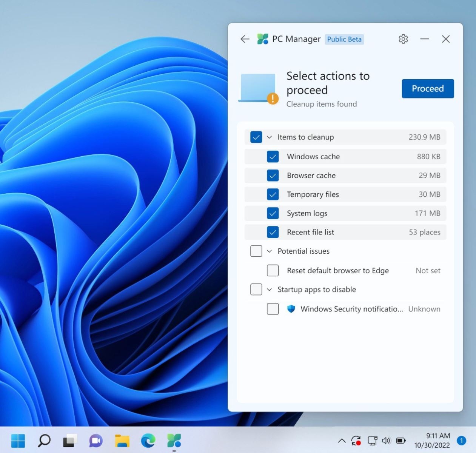Open PC Manager from the taskbar
Image resolution: width=476 pixels, height=453 pixels.
click(174, 440)
